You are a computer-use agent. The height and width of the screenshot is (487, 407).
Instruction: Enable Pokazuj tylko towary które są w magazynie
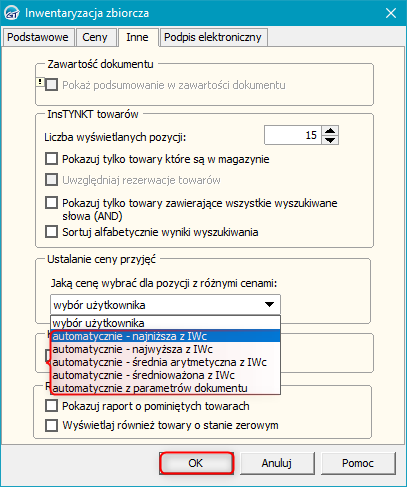pyautogui.click(x=51, y=159)
